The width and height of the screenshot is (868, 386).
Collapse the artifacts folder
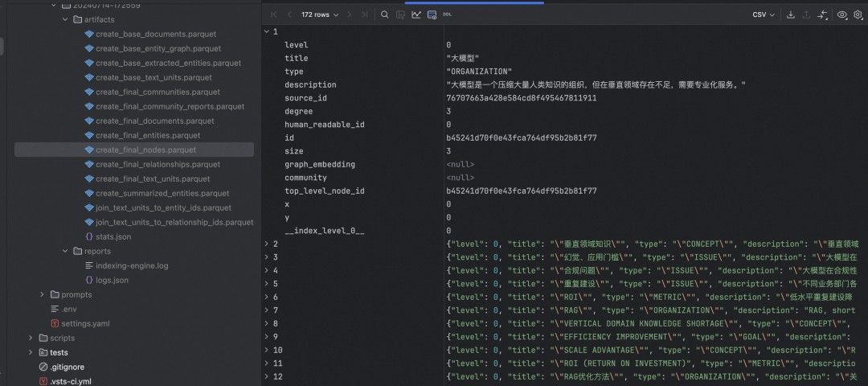pos(65,19)
